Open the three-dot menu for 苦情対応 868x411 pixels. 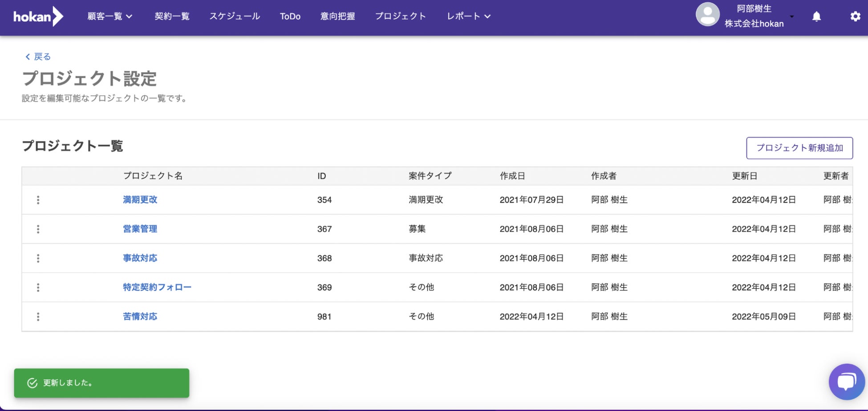(x=38, y=317)
